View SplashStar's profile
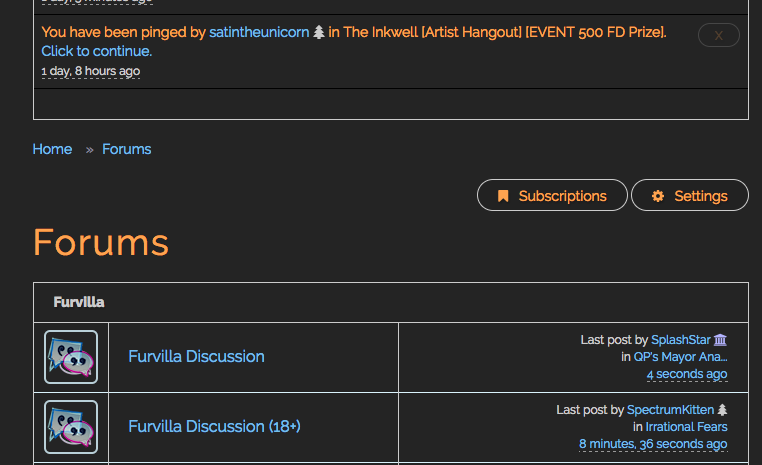The image size is (762, 465). coord(680,340)
